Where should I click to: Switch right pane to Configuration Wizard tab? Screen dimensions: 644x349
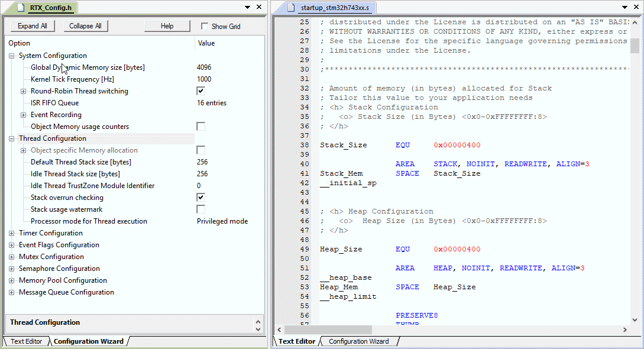point(358,341)
